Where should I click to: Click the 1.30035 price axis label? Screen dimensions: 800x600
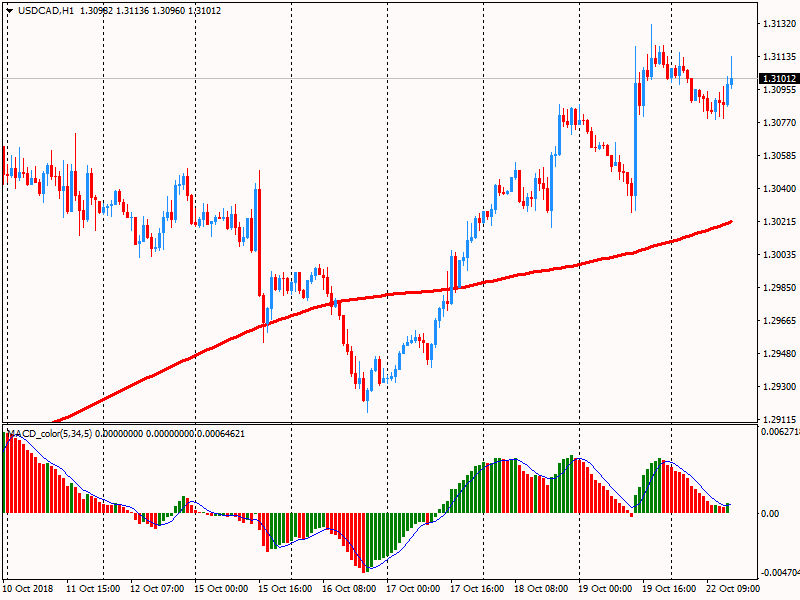click(780, 255)
